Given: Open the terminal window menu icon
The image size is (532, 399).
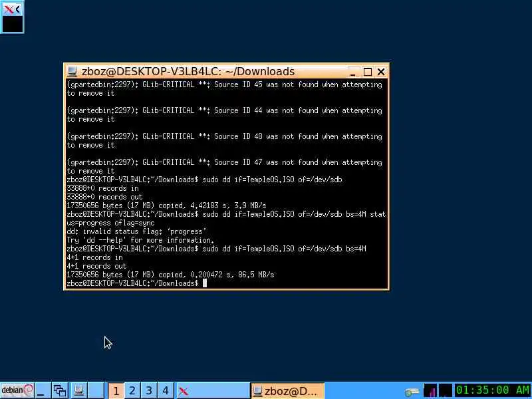Looking at the screenshot, I should click(72, 71).
